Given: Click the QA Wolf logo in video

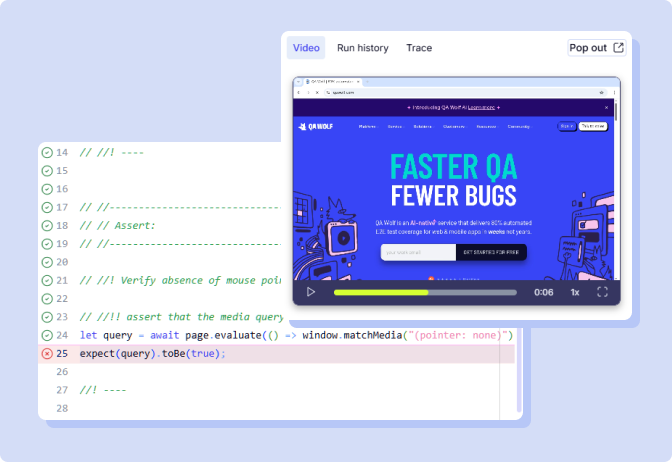Looking at the screenshot, I should pos(315,126).
